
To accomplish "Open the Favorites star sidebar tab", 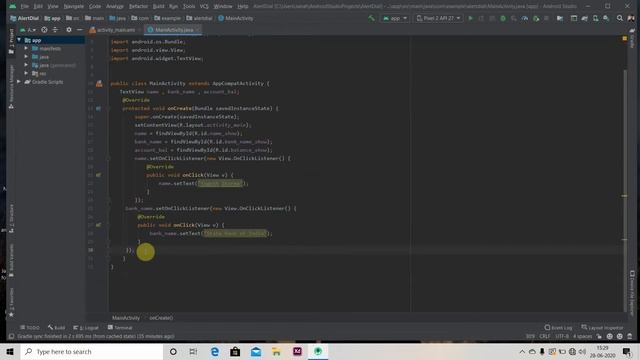I will point(11,303).
